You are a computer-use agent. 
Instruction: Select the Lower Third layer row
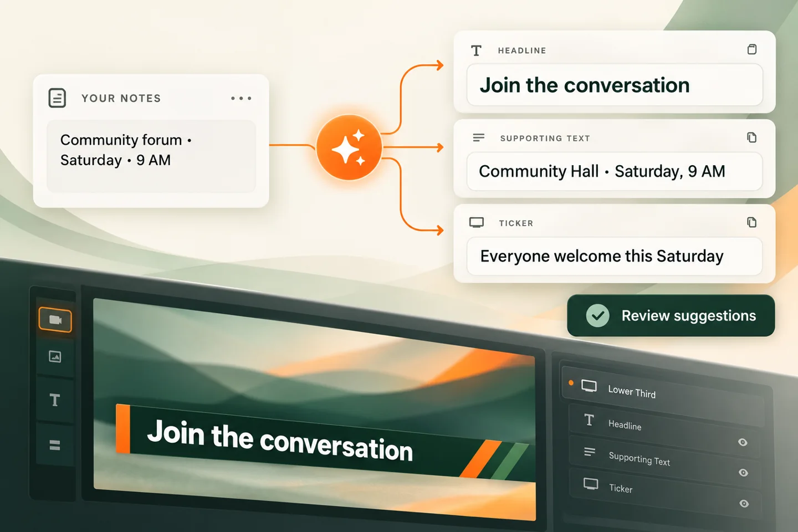point(663,396)
